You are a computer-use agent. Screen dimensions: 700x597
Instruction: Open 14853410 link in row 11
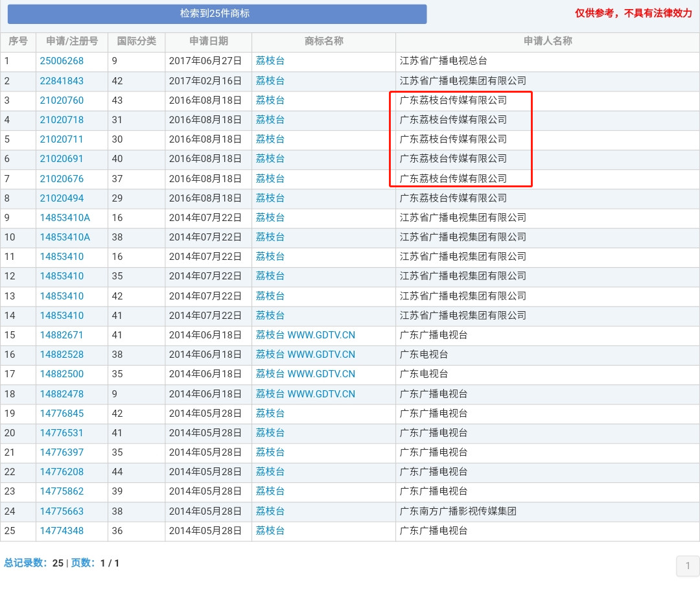pos(62,257)
